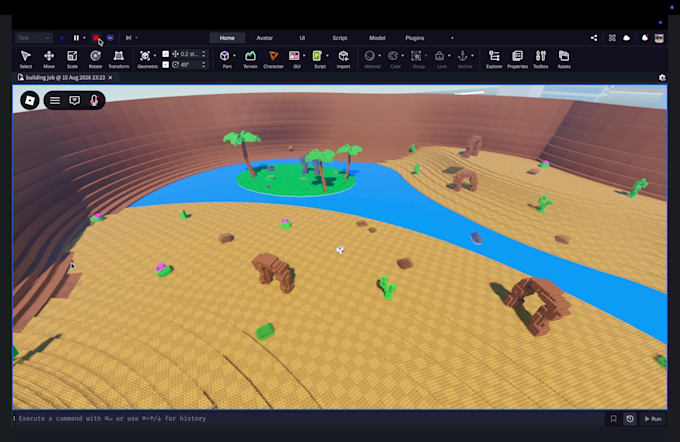Open viewport settings gear
This screenshot has width=680, height=442.
[x=662, y=78]
